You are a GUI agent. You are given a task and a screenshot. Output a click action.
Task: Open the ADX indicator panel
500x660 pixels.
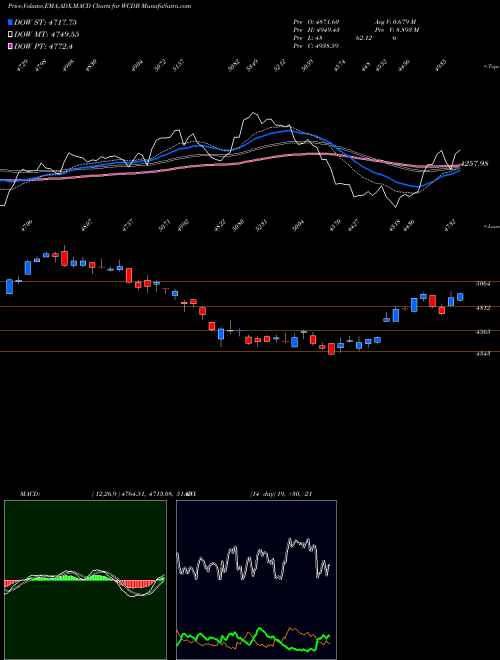(256, 580)
